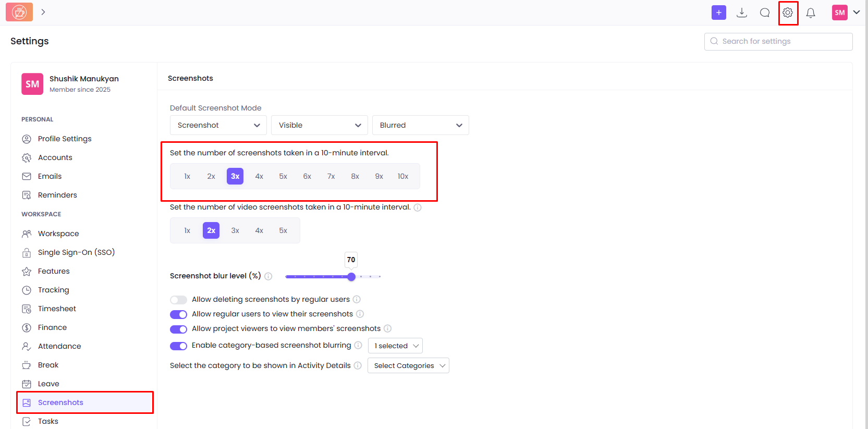The image size is (868, 429).
Task: Open the Visible dropdown
Action: tap(319, 125)
